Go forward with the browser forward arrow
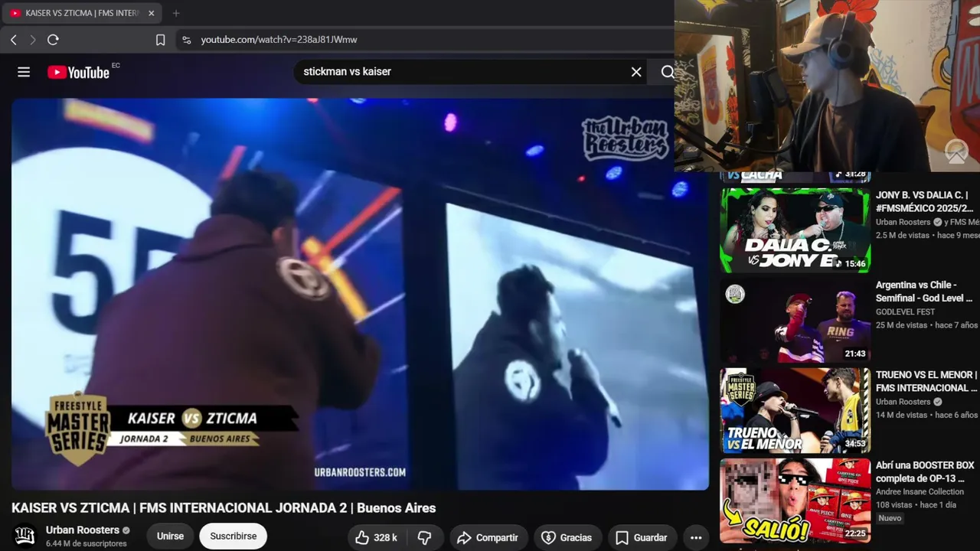Screen dimensions: 980x551 (33, 40)
